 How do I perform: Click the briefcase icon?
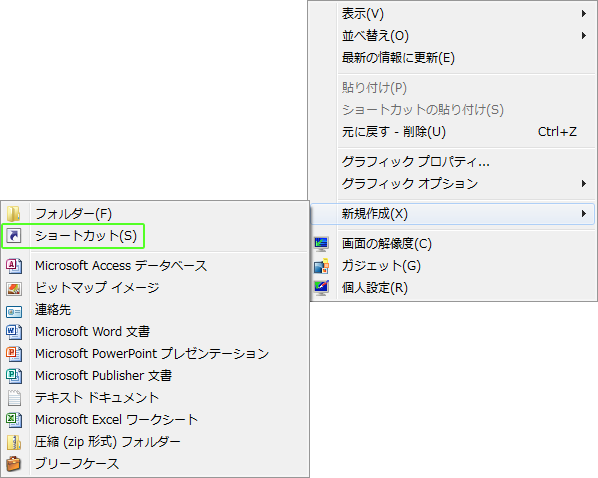coord(14,464)
